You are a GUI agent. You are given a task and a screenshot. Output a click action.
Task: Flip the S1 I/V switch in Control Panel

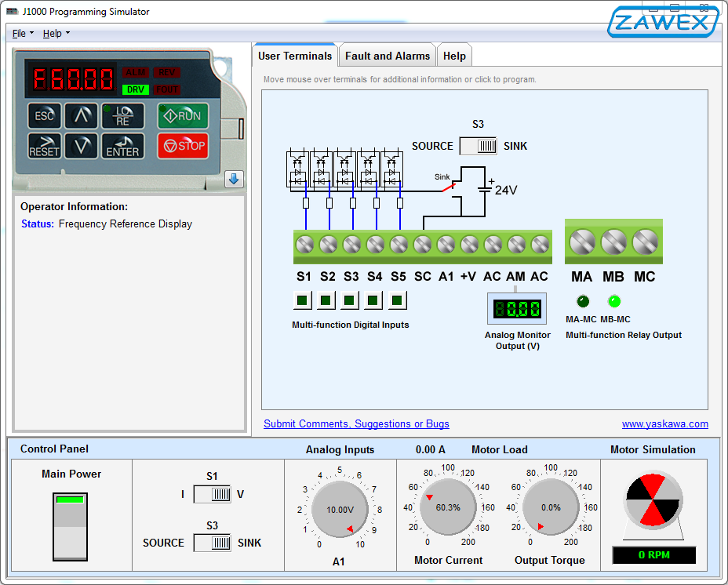tap(212, 494)
